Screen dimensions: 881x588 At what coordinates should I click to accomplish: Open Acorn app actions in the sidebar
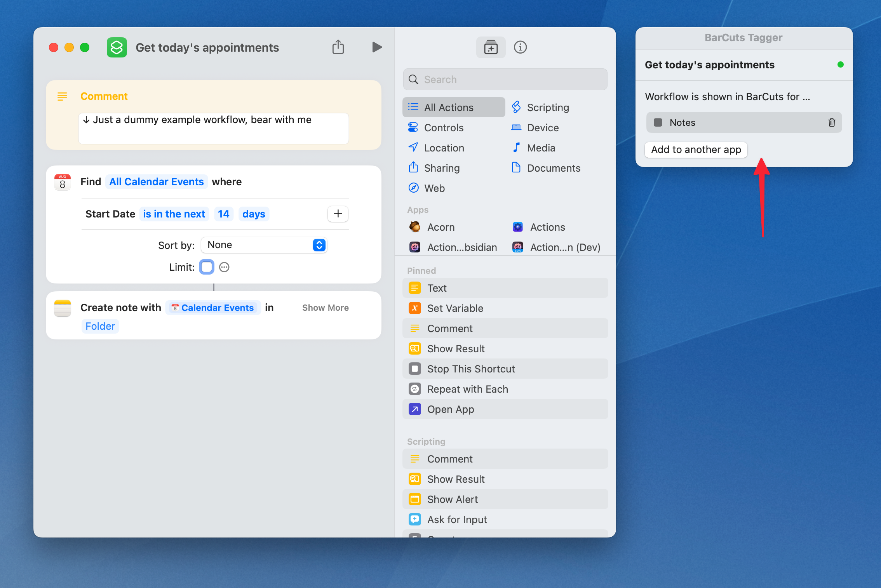click(441, 227)
